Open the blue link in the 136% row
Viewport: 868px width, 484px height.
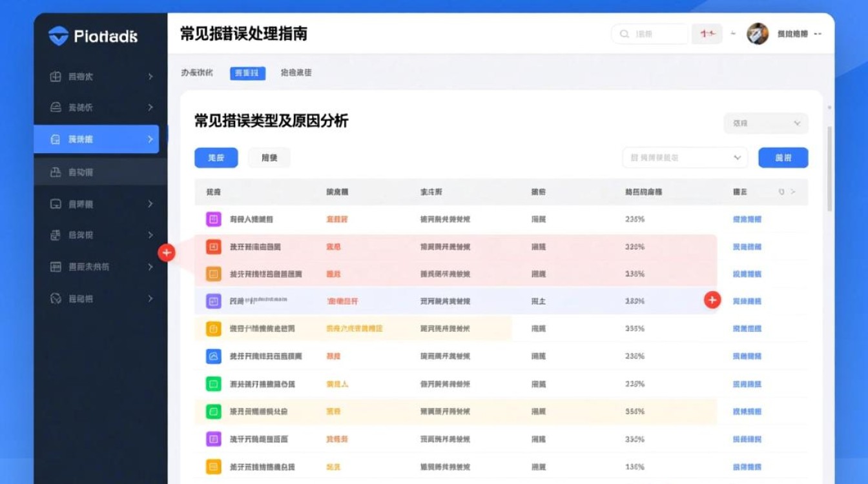(747, 467)
